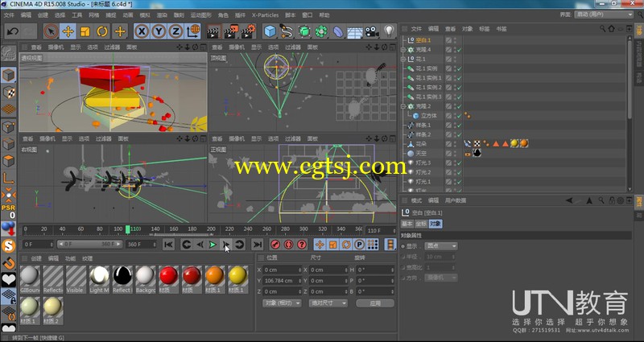This screenshot has width=644, height=342.
Task: Open the spline pen tool icon
Action: (287, 31)
